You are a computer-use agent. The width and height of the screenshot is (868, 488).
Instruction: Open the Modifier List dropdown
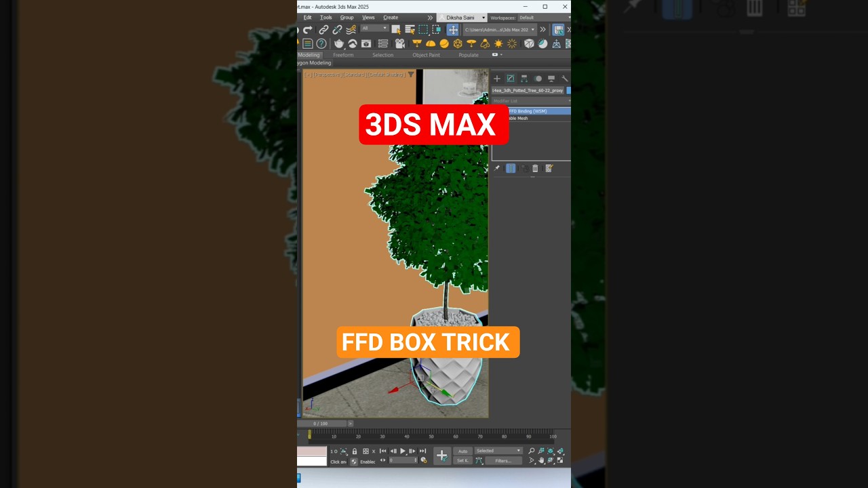[531, 101]
